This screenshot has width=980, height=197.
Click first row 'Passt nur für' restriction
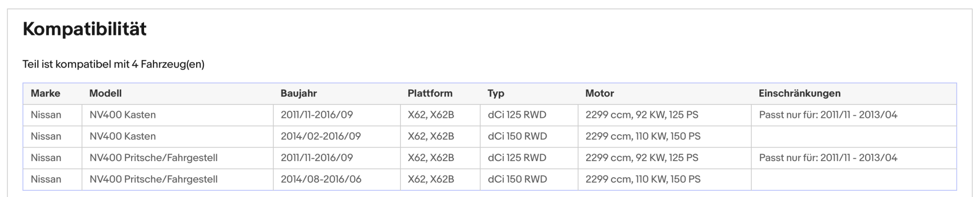(x=828, y=115)
